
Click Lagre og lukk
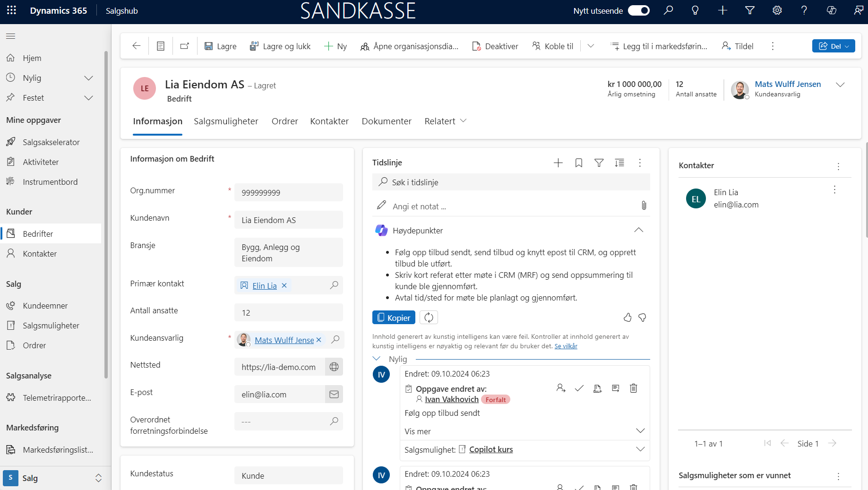coord(280,46)
